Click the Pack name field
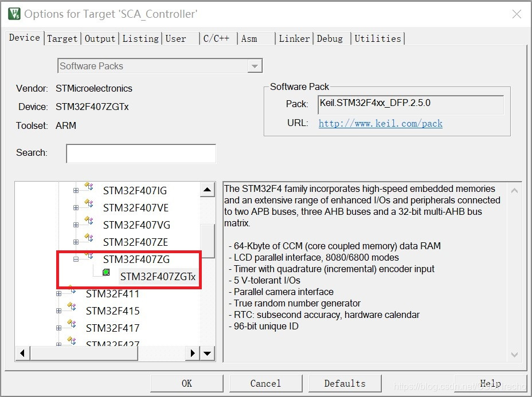The image size is (532, 397). [411, 105]
